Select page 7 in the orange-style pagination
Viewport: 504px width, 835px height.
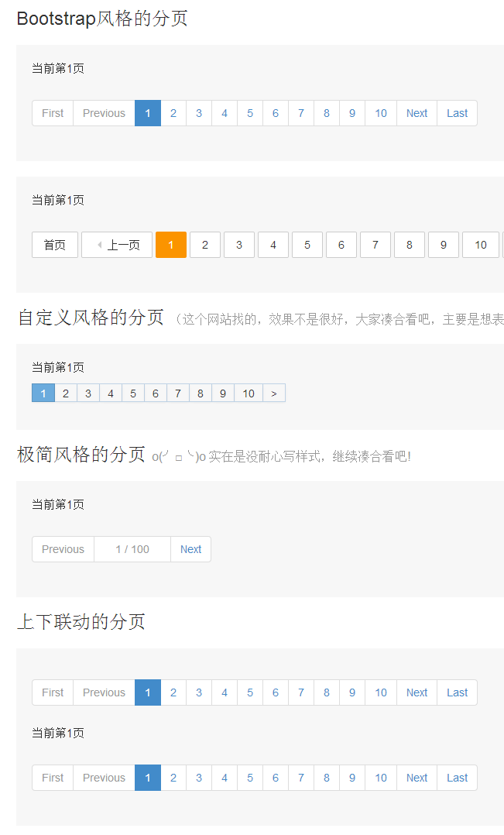click(x=375, y=245)
